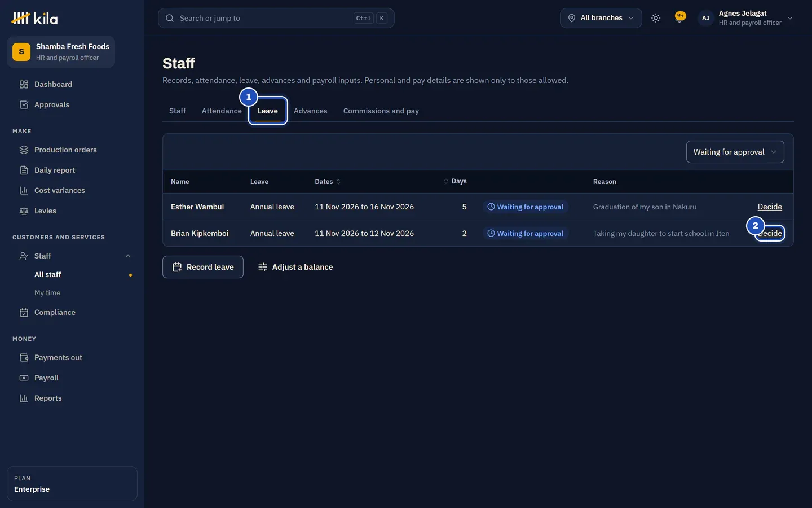Click the AJ user avatar

[x=706, y=18]
